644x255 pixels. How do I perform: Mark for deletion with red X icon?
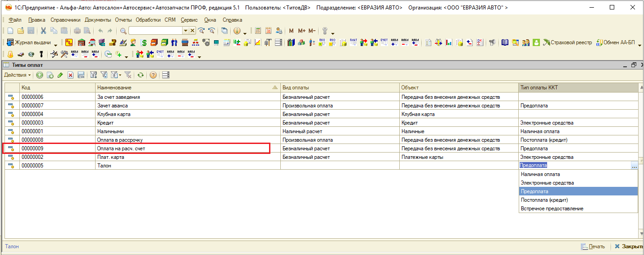tap(70, 75)
